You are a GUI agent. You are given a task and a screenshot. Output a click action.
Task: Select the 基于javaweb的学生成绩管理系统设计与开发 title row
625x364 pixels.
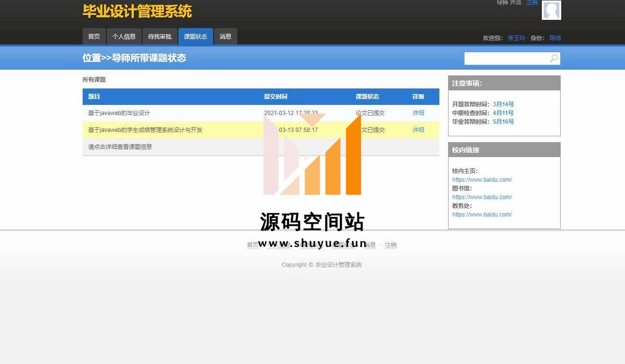145,130
